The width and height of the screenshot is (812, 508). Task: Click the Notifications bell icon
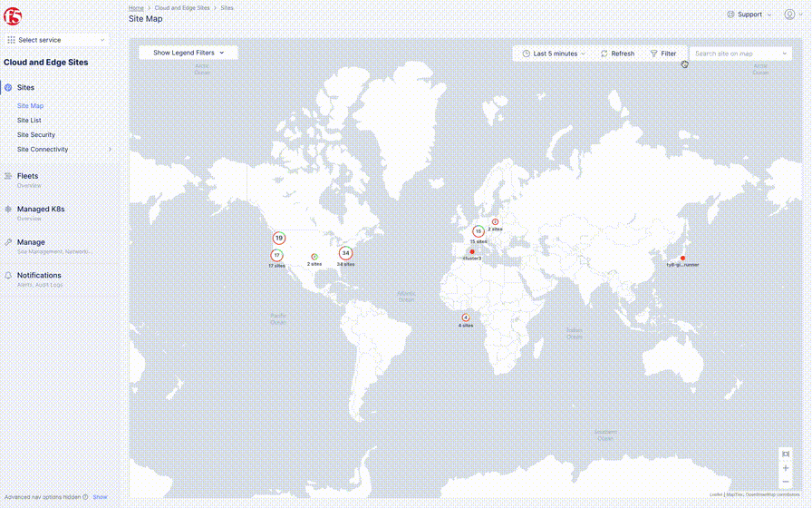coord(8,276)
